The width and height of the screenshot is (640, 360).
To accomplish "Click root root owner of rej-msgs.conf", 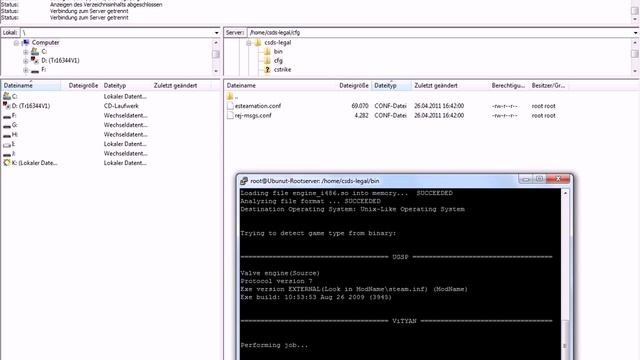I will click(543, 116).
